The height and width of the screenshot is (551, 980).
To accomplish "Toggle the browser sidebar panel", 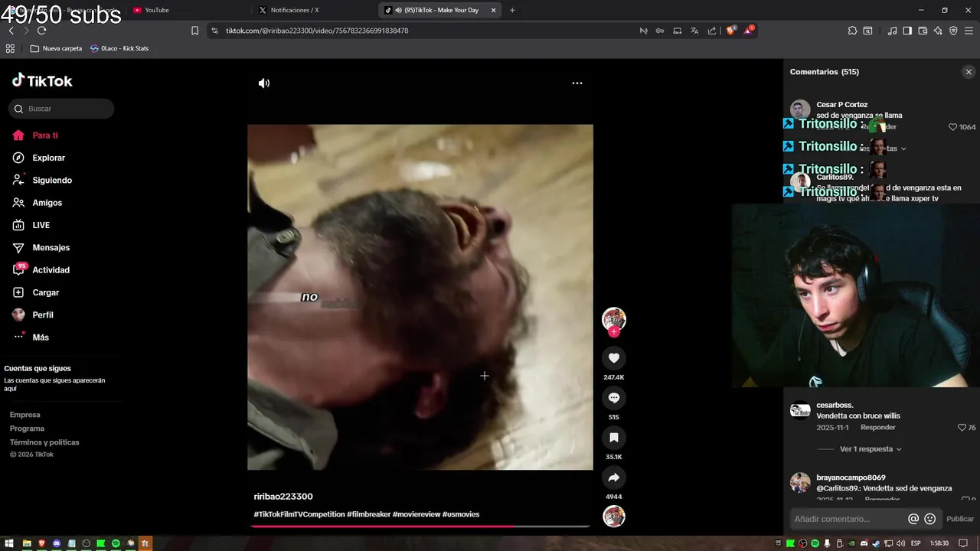I will pos(907,31).
